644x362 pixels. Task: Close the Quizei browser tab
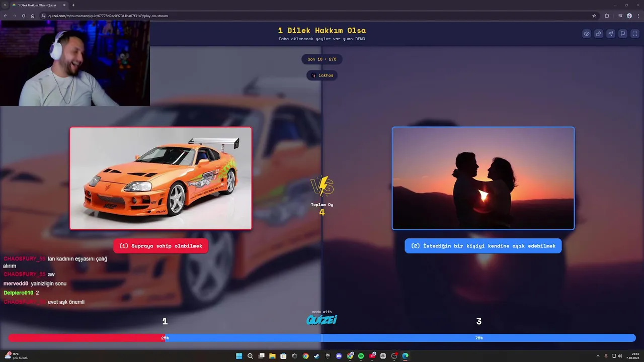click(x=64, y=5)
